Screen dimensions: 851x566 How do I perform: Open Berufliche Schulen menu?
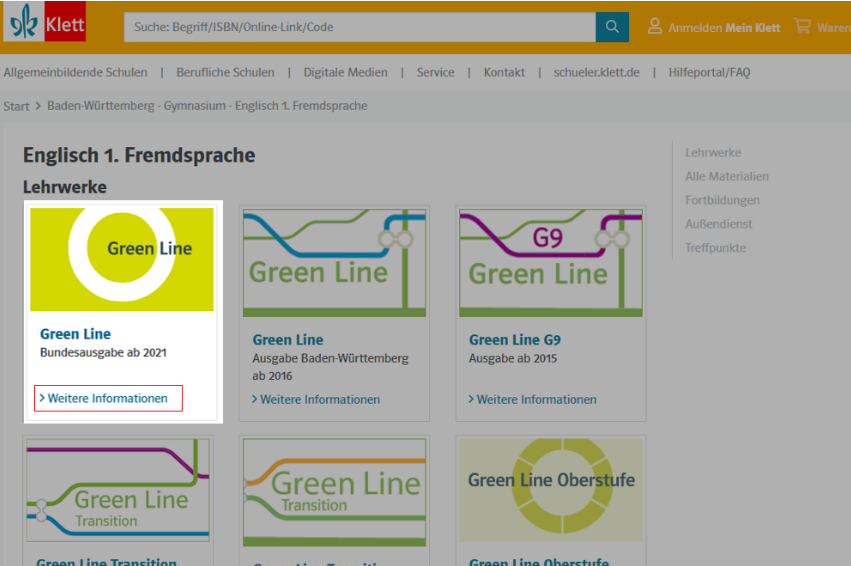point(225,72)
